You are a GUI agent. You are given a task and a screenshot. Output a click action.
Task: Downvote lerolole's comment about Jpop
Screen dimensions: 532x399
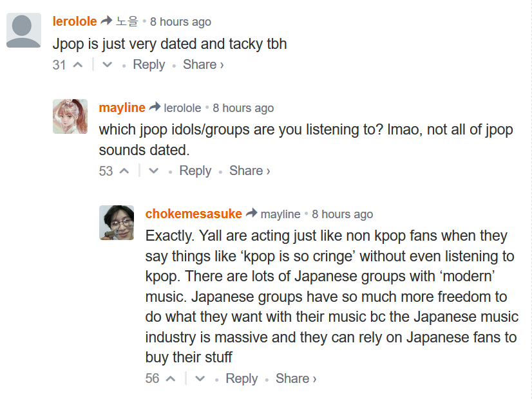point(107,65)
